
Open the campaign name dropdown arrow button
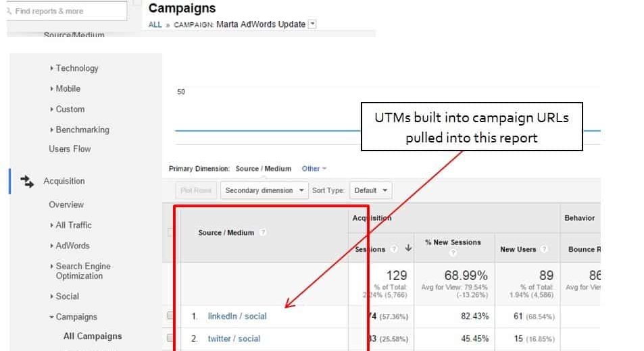point(312,24)
